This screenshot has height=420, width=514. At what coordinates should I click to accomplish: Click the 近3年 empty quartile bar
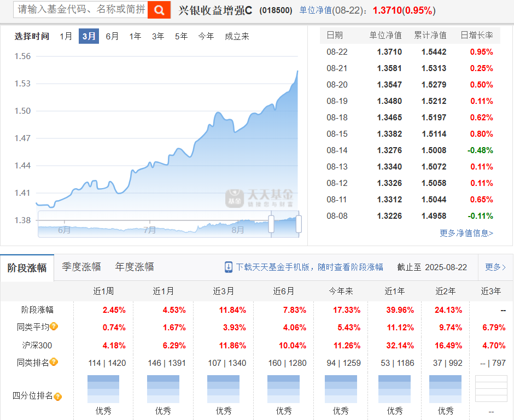491,388
